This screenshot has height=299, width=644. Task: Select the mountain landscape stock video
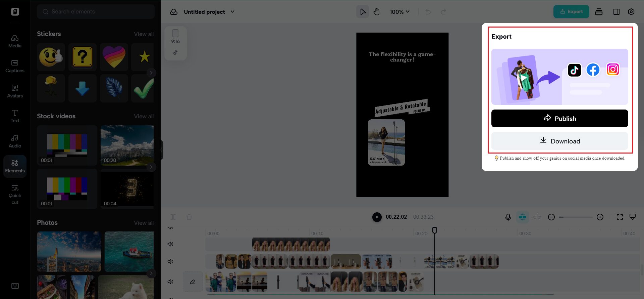click(127, 145)
